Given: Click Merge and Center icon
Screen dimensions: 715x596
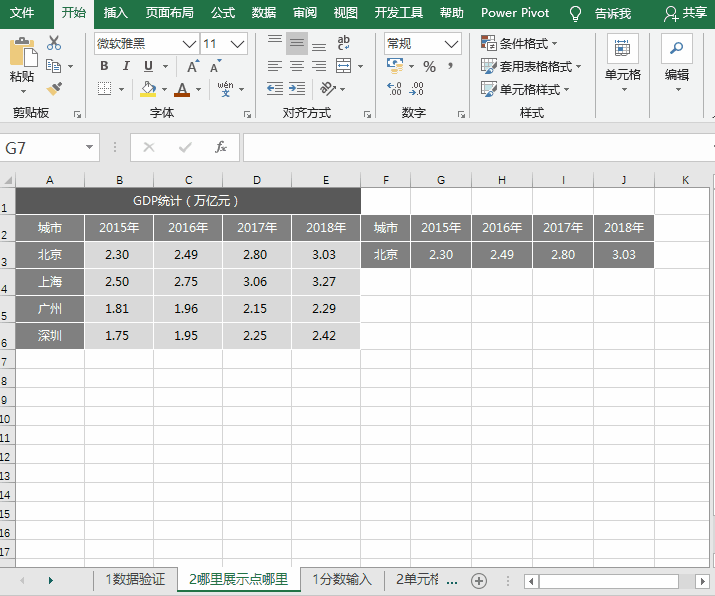Looking at the screenshot, I should point(344,66).
